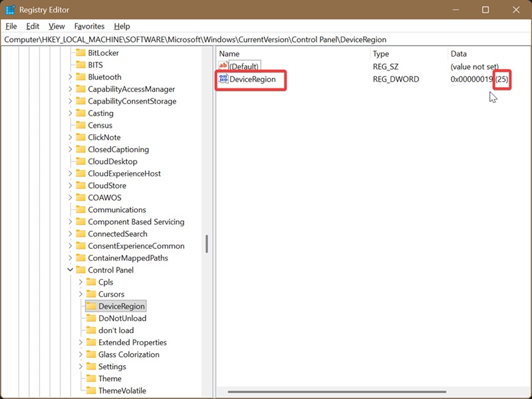Collapse the Control Panel tree node
The height and width of the screenshot is (399, 532).
tap(70, 270)
